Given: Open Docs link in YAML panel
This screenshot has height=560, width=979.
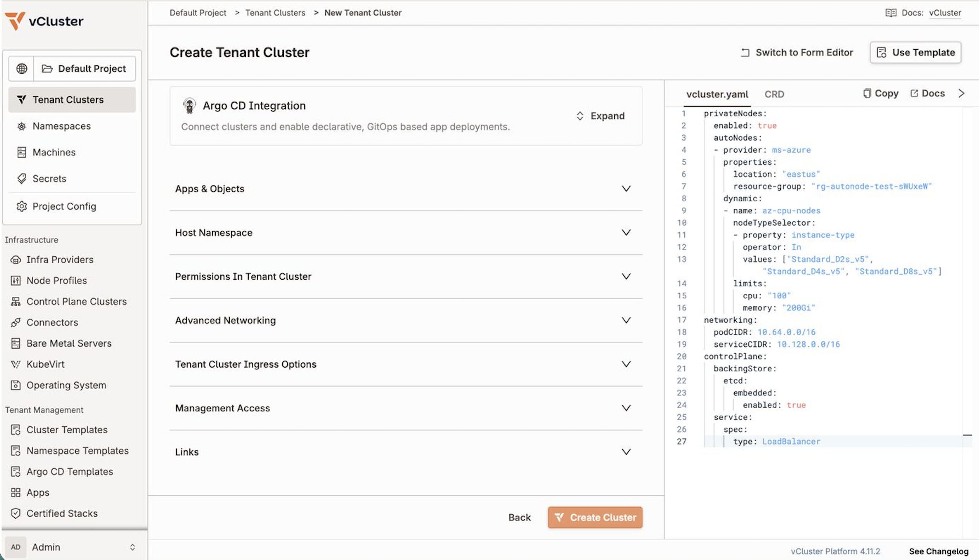Looking at the screenshot, I should click(927, 93).
